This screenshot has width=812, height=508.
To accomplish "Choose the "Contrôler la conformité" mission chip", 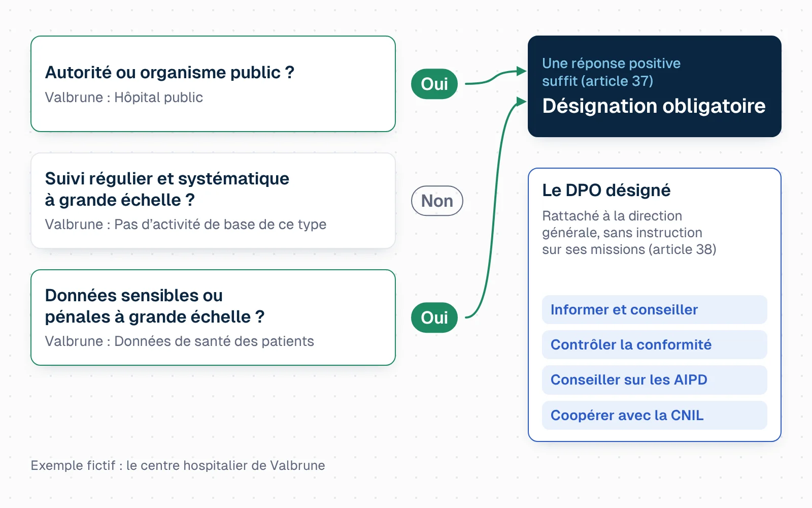I will pos(655,344).
